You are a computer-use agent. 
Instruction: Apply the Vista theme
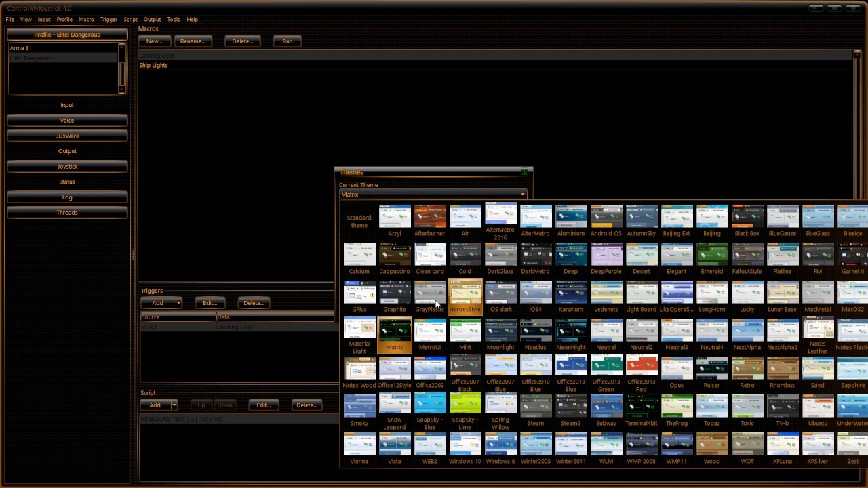[395, 449]
